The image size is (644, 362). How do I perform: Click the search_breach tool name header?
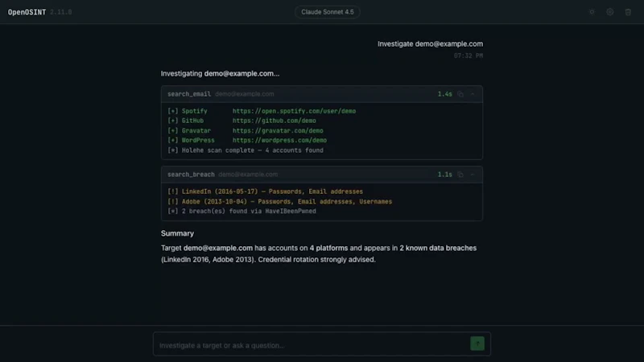[191, 175]
